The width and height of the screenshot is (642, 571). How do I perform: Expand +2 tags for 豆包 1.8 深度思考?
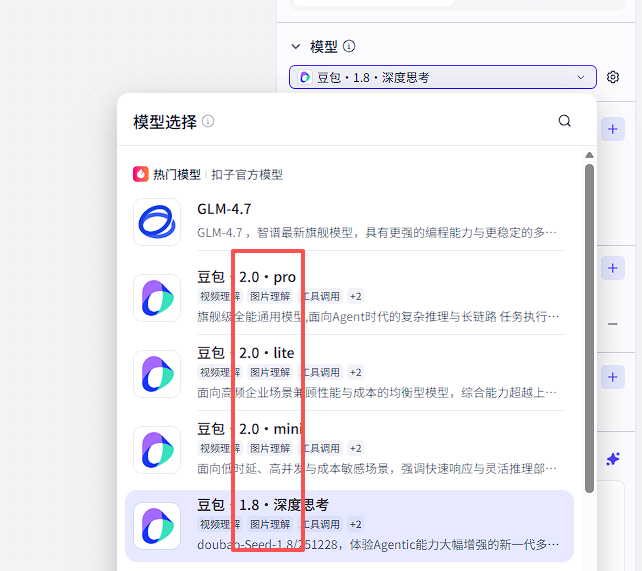point(355,524)
